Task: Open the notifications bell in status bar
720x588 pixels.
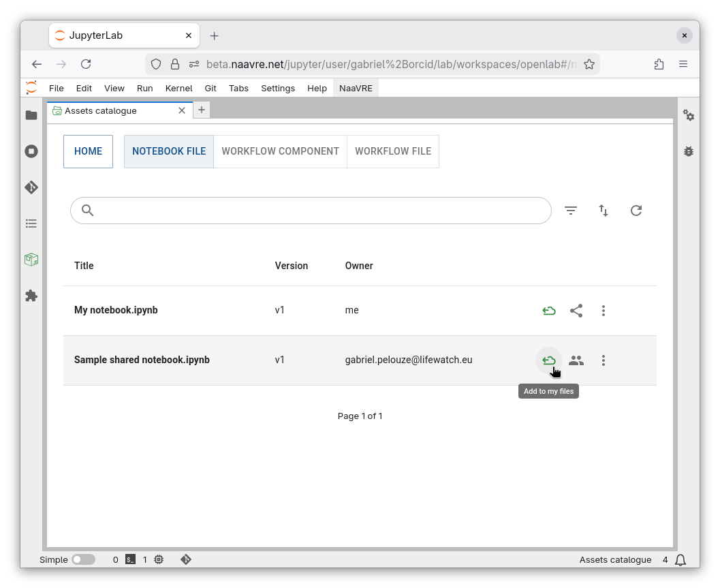Action: [x=680, y=559]
